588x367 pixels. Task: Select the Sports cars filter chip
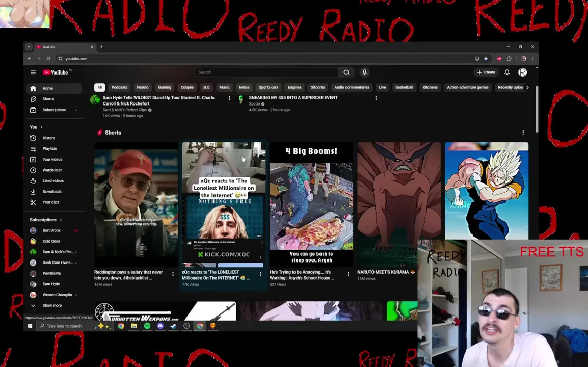pyautogui.click(x=269, y=88)
